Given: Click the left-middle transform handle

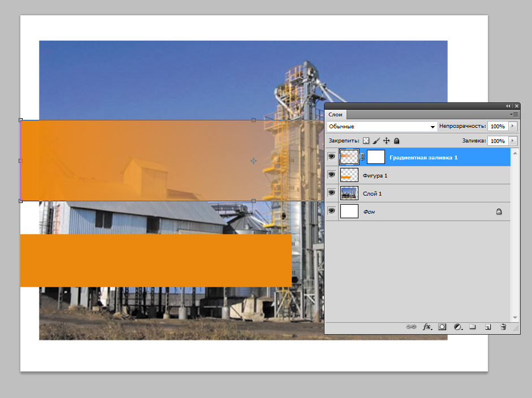Looking at the screenshot, I should click(21, 161).
